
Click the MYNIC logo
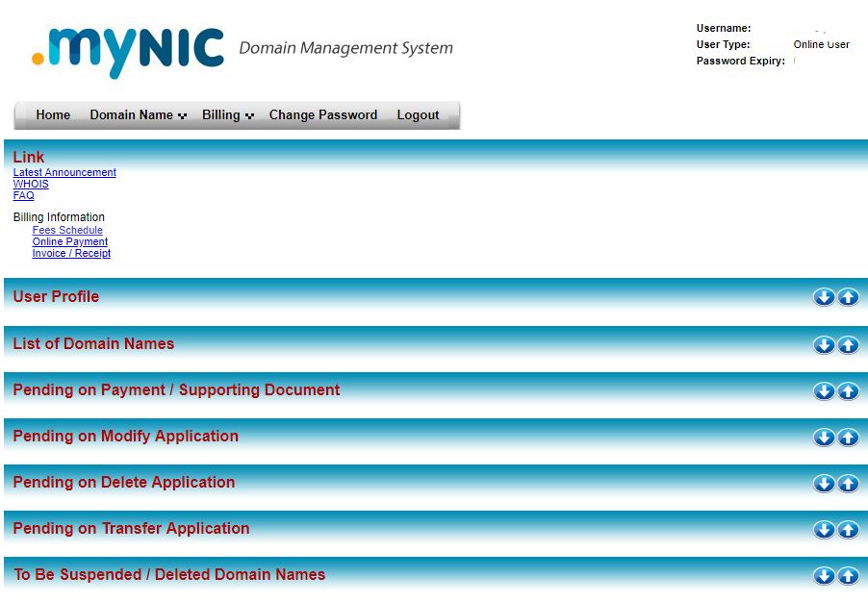128,50
